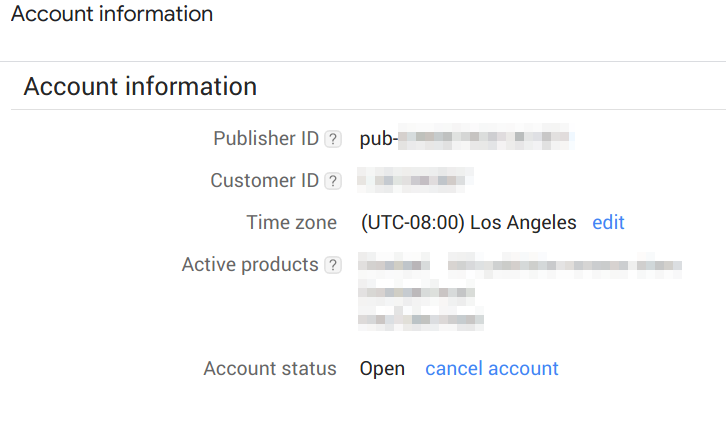Select the blurred Customer ID value
The width and height of the screenshot is (726, 426).
click(415, 180)
